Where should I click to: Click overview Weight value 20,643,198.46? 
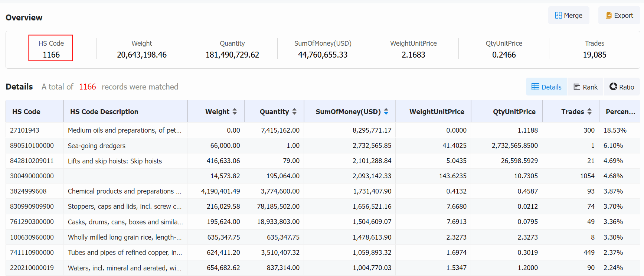coord(142,55)
